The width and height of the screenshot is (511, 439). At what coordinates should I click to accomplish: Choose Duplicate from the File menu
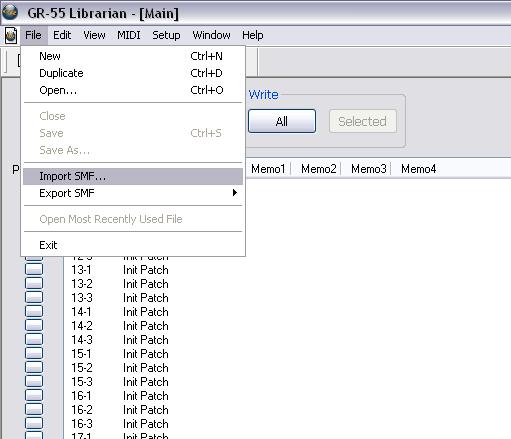click(x=133, y=73)
